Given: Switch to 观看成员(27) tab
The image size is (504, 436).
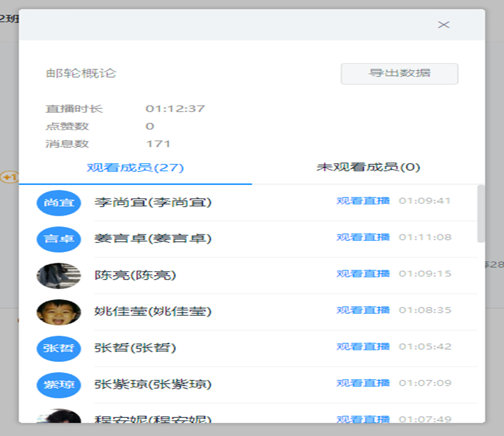Looking at the screenshot, I should 135,168.
